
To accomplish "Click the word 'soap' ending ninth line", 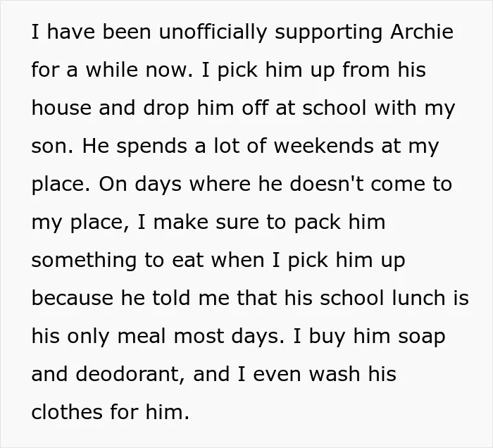I will [x=422, y=337].
